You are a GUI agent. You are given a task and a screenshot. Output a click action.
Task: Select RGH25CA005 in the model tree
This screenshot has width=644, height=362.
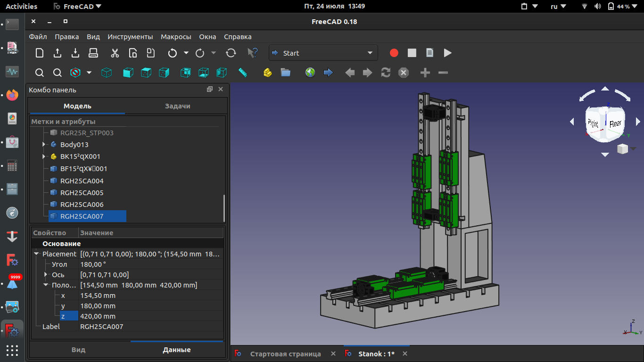coord(82,193)
